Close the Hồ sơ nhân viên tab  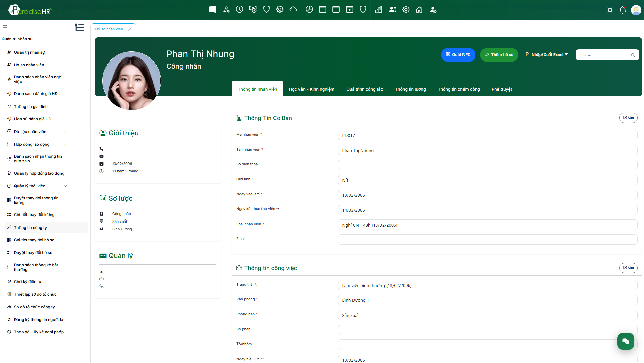(x=130, y=29)
